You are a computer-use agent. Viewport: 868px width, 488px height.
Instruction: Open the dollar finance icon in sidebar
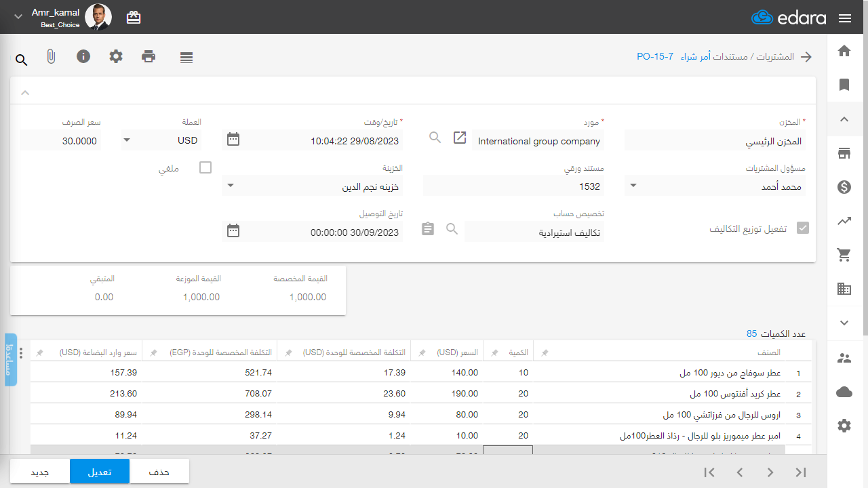(844, 187)
